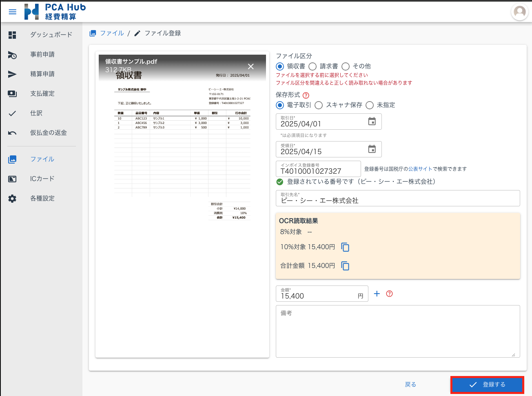Image resolution: width=532 pixels, height=396 pixels.
Task: Click the red help icon beside 金額
Action: 389,294
